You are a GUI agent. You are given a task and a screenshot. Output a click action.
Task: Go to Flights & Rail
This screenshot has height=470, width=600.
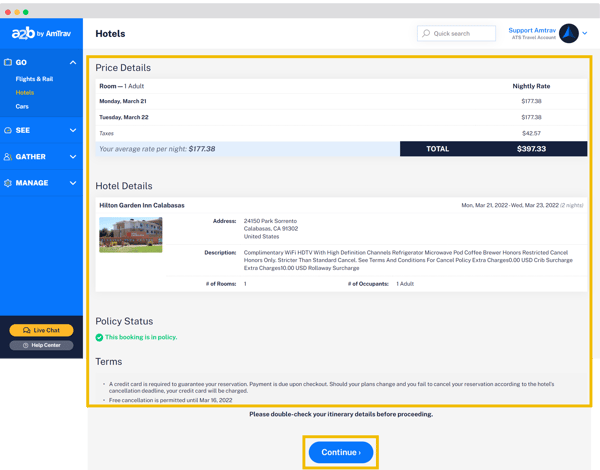pyautogui.click(x=34, y=79)
